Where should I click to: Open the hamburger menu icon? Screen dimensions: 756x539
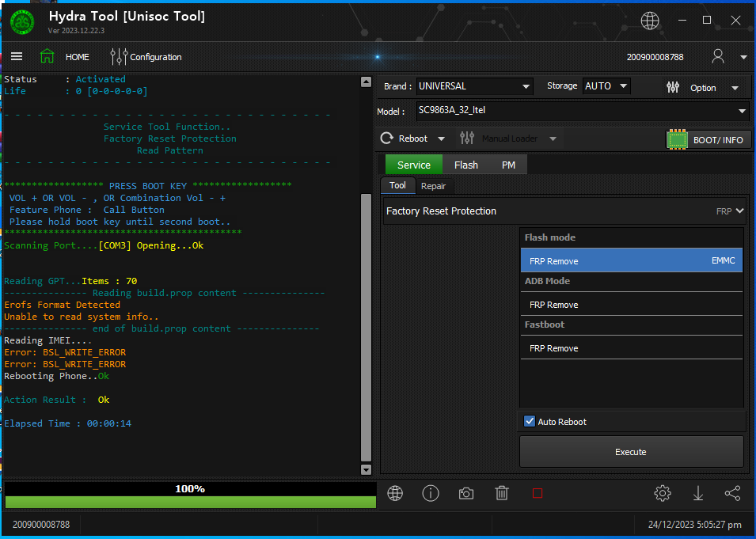coord(17,56)
